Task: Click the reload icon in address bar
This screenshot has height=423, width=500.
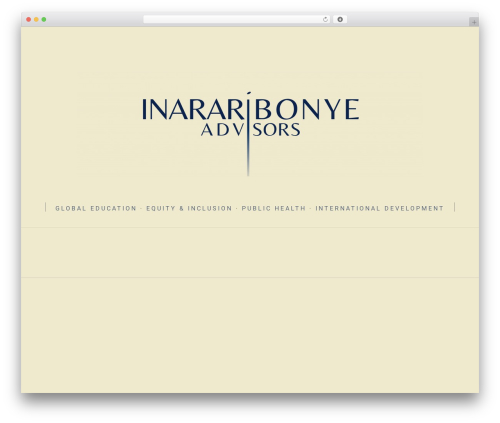Action: coord(325,20)
